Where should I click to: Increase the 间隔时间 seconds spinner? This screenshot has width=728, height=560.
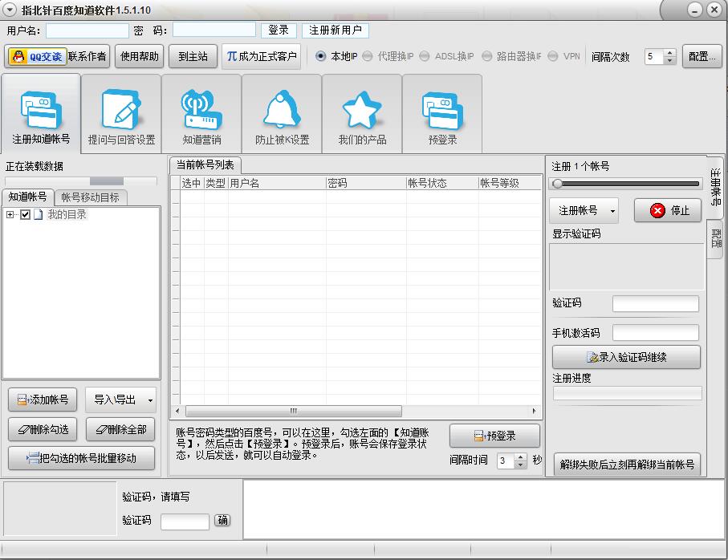(521, 457)
